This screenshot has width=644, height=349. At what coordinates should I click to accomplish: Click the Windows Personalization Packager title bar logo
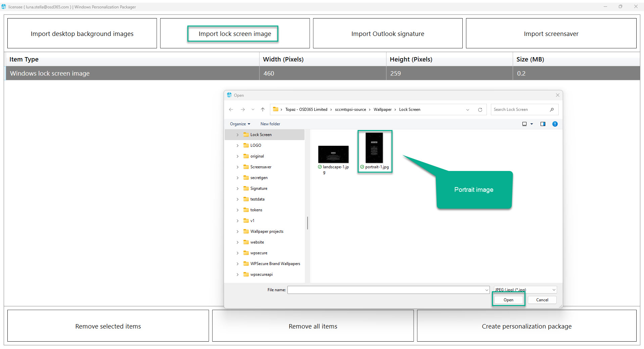click(x=4, y=6)
